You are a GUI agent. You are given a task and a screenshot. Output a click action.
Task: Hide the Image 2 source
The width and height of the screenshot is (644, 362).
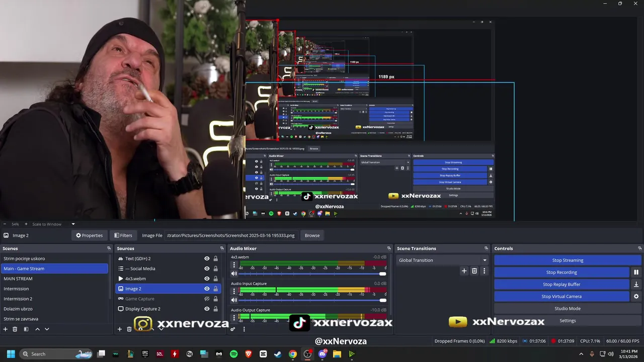point(207,289)
